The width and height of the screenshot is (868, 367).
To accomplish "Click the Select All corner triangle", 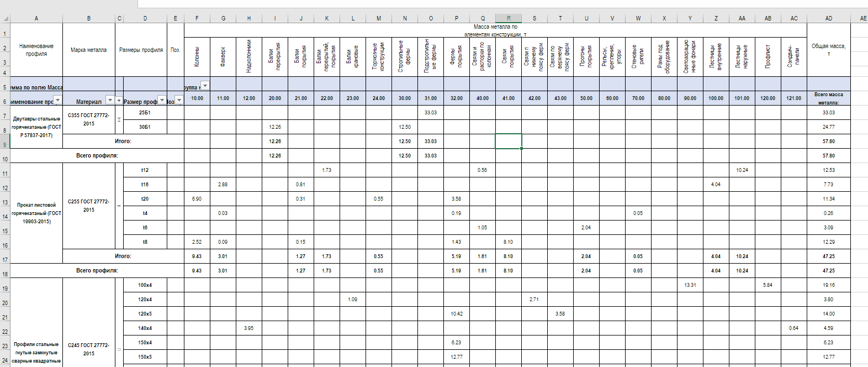I will pyautogui.click(x=5, y=18).
